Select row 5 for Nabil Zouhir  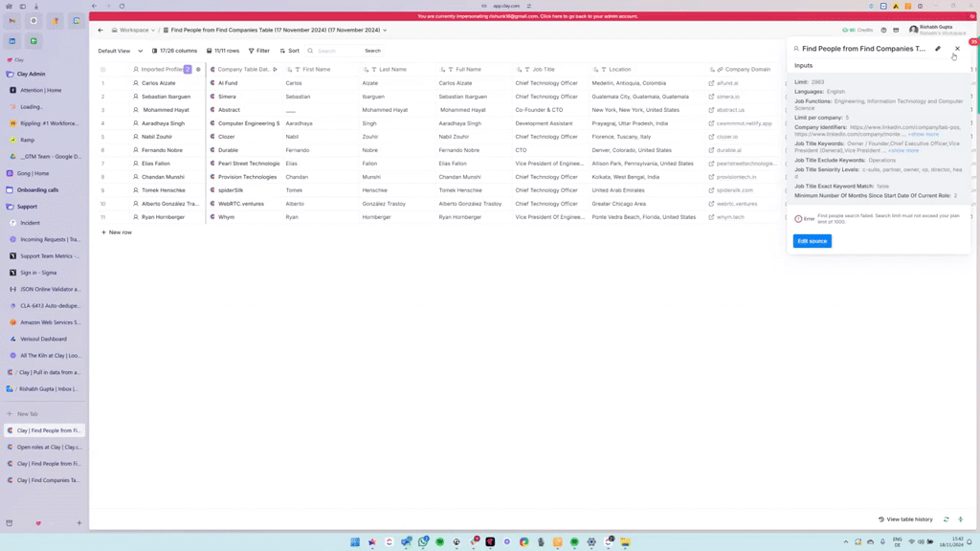click(103, 137)
